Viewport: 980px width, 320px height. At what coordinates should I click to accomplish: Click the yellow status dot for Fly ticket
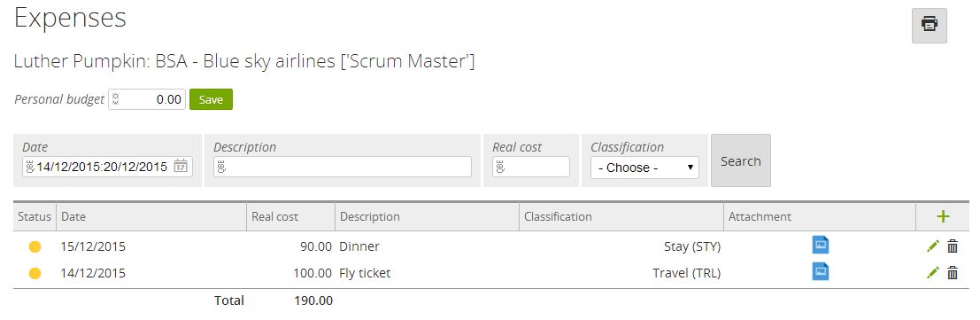tap(35, 273)
